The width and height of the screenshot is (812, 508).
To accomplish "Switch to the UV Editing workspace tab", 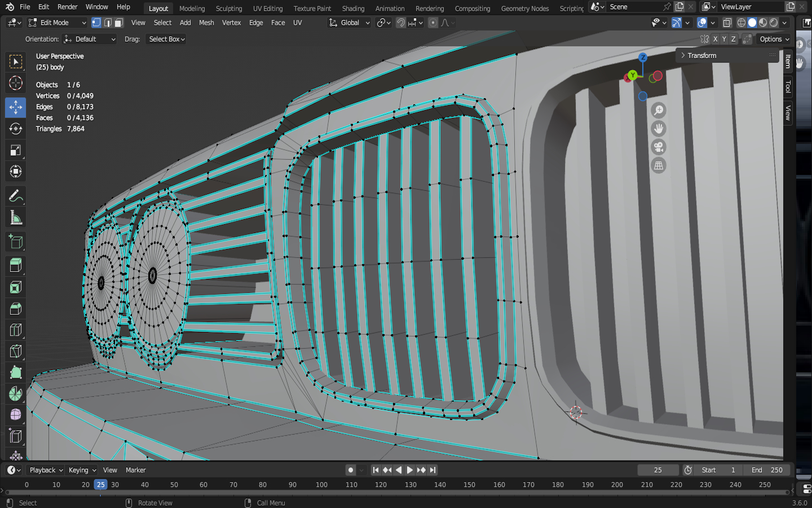I will [268, 8].
